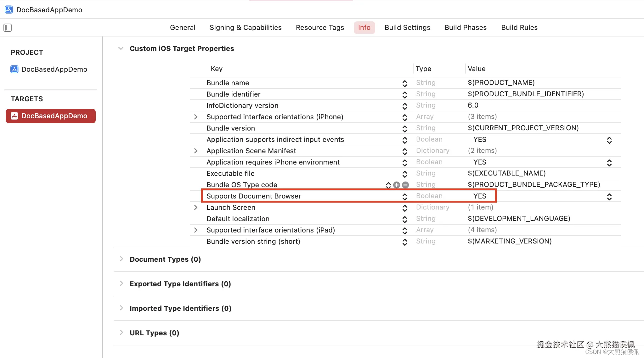Click the plus icon on Bundle OS Type code row
The width and height of the screenshot is (644, 358).
click(x=397, y=185)
